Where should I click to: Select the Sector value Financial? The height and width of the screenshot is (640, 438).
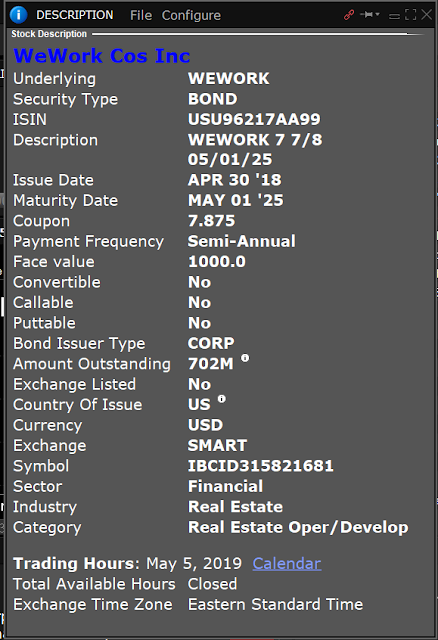coord(225,486)
